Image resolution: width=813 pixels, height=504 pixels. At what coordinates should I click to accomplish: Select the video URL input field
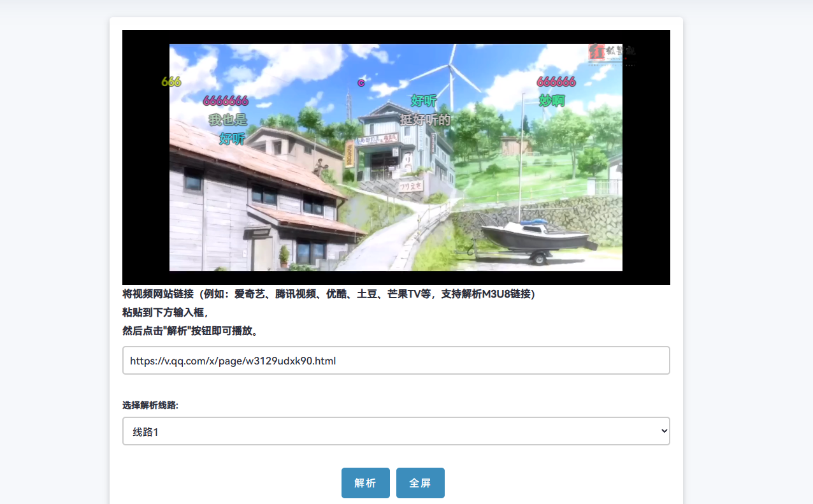click(x=396, y=360)
